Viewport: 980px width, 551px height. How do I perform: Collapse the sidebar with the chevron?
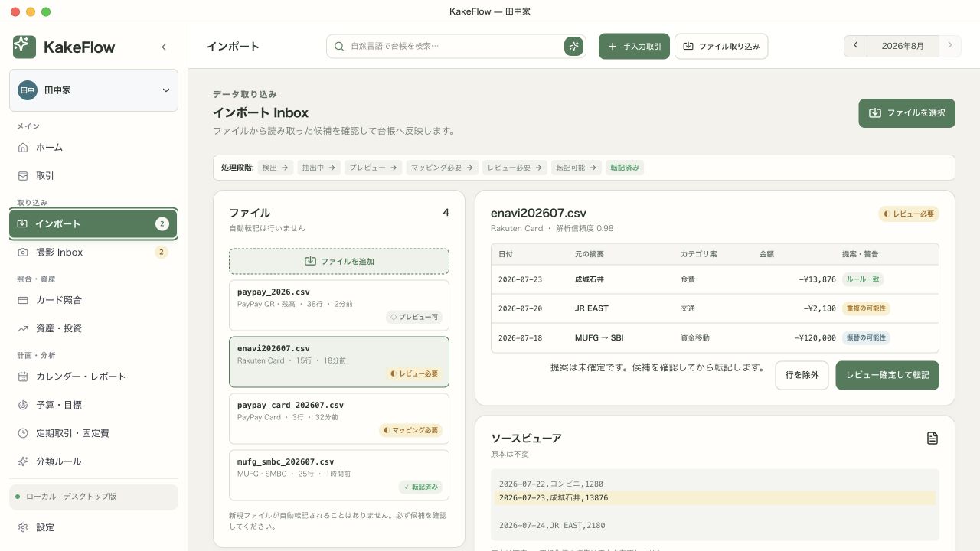click(164, 47)
